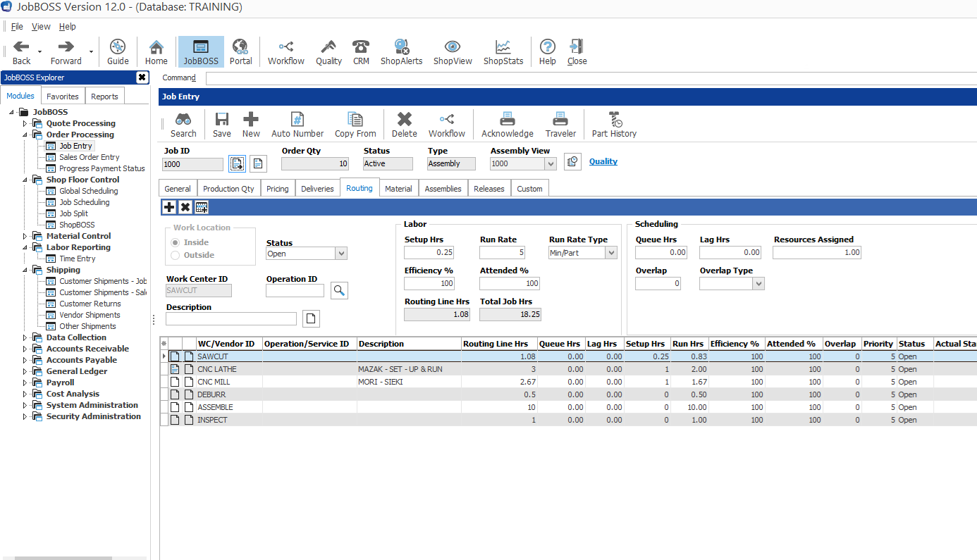Viewport: 977px width, 560px height.
Task: Open the View menu
Action: click(40, 26)
